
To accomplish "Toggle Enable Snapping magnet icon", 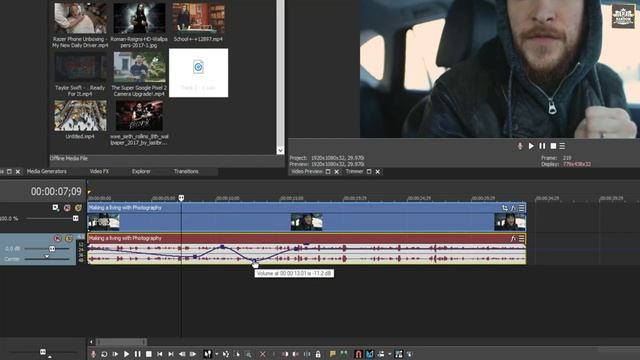I will coord(358,354).
